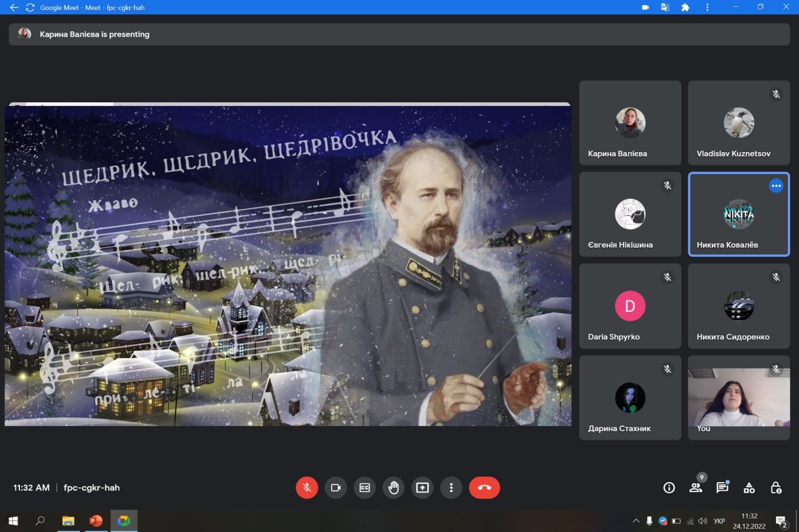
Task: Open File Explorer from the taskbar
Action: (68, 521)
